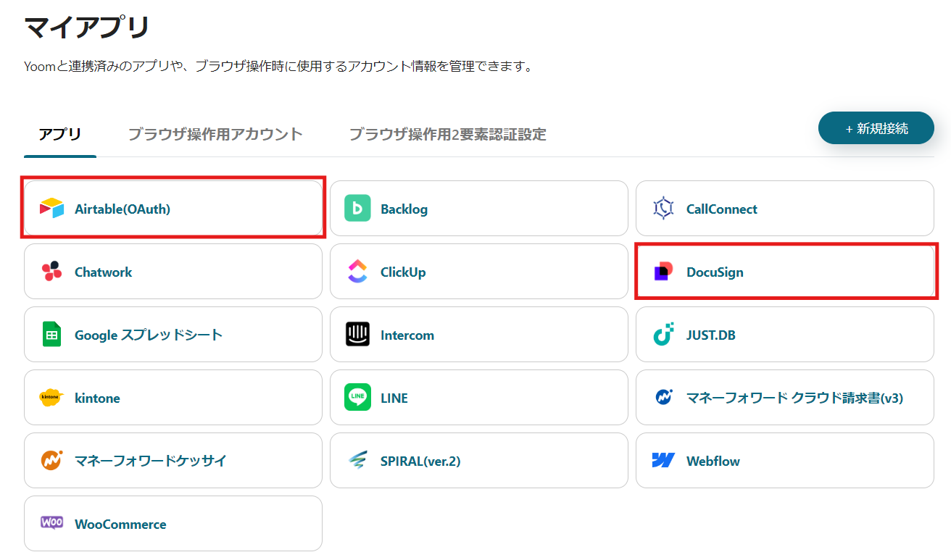Click the WooCommerce purple logo icon
Image resolution: width=951 pixels, height=560 pixels.
point(51,523)
